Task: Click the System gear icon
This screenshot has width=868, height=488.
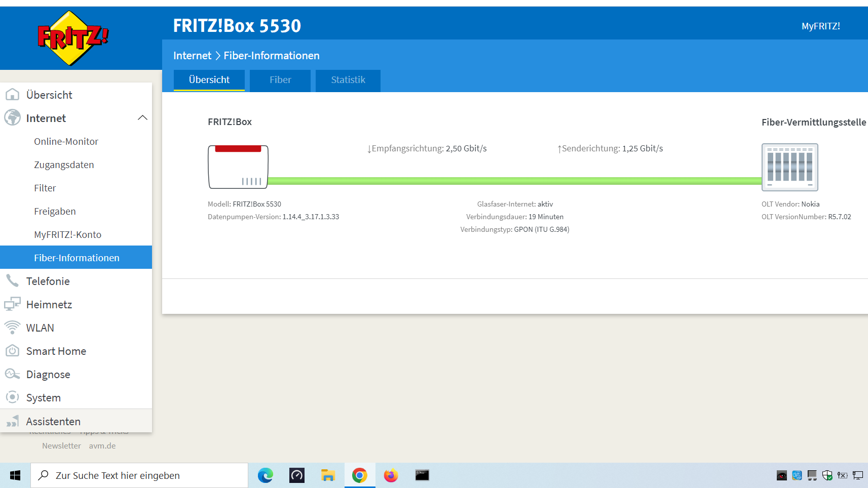Action: tap(12, 397)
